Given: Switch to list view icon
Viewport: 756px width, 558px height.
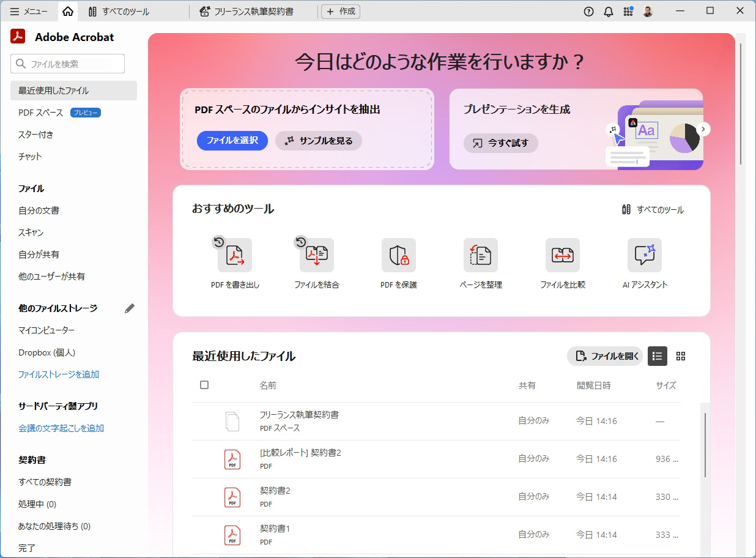Looking at the screenshot, I should 658,356.
